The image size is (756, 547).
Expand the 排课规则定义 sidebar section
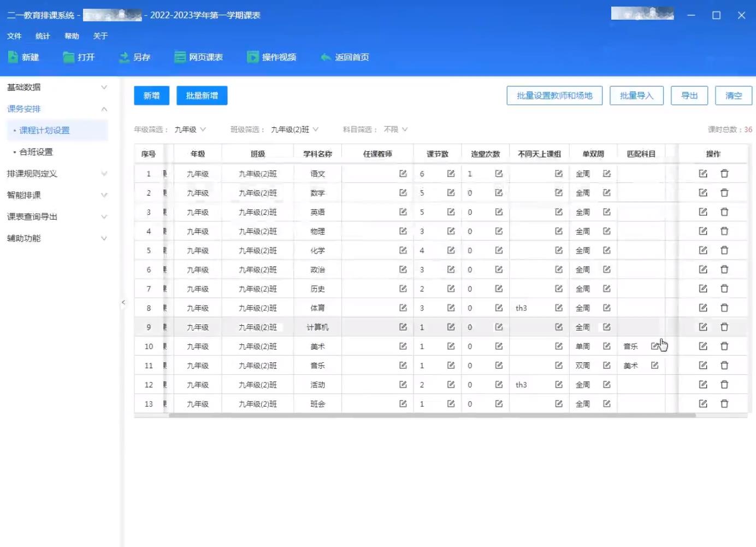tap(57, 174)
